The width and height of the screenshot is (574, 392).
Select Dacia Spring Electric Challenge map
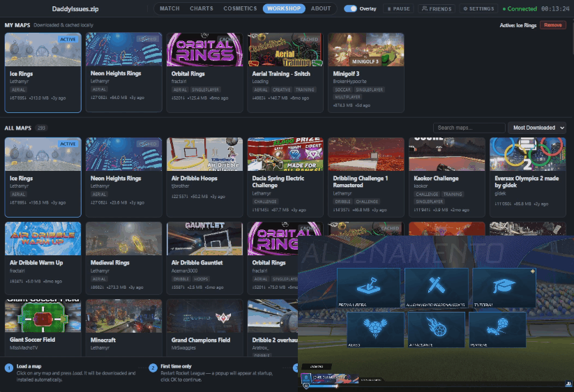coord(285,177)
